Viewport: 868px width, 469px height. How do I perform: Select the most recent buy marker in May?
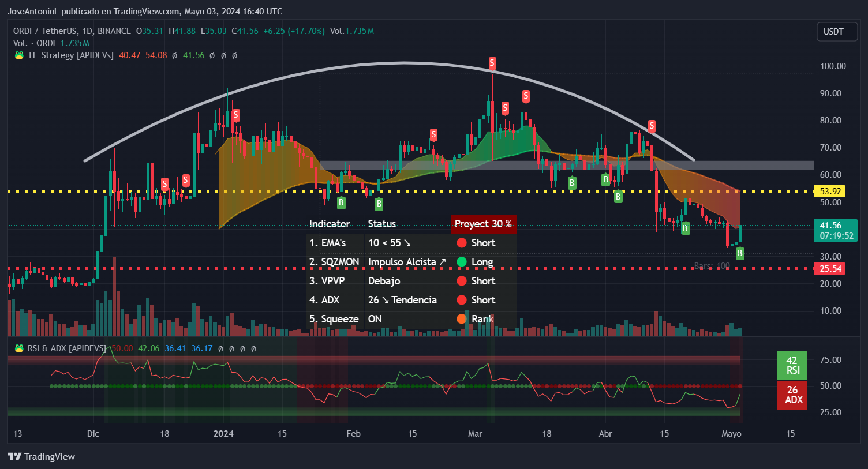[x=739, y=253]
